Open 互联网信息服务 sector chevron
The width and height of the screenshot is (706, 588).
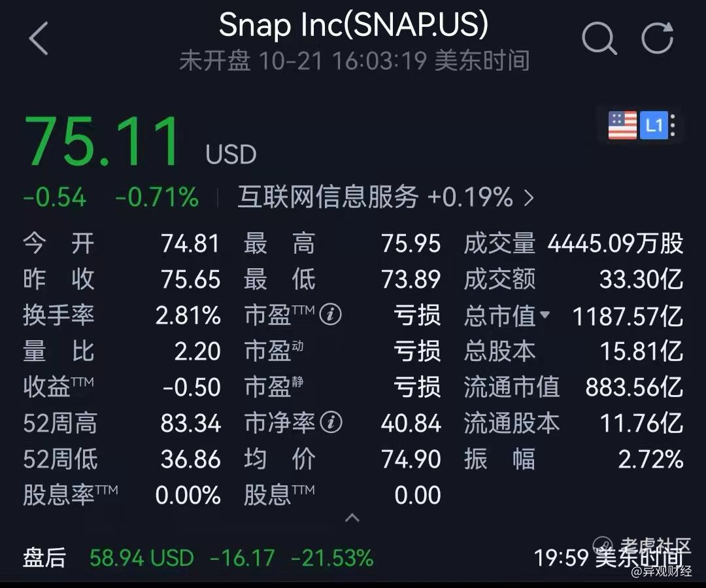point(529,198)
